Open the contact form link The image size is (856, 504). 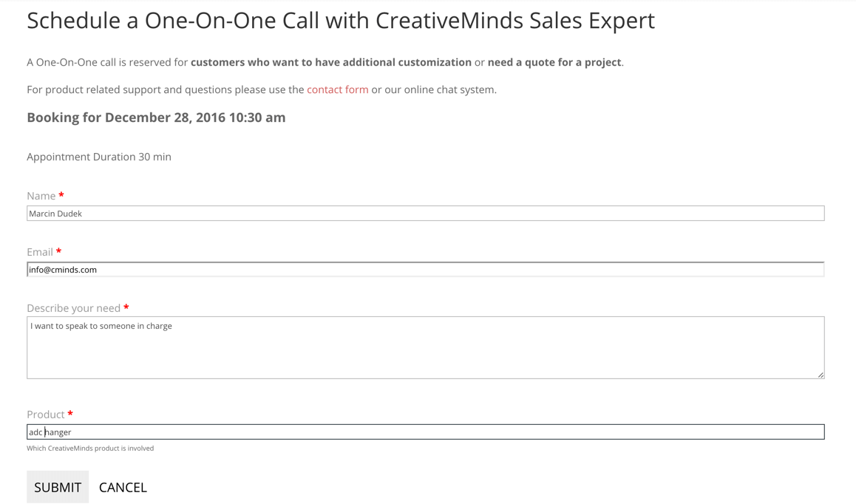pos(337,89)
